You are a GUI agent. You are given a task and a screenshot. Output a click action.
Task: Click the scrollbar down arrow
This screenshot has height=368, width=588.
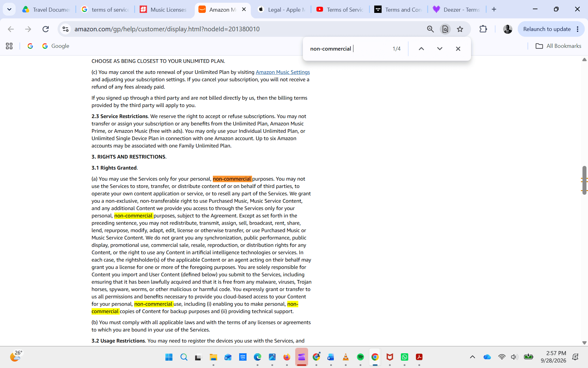(584, 343)
